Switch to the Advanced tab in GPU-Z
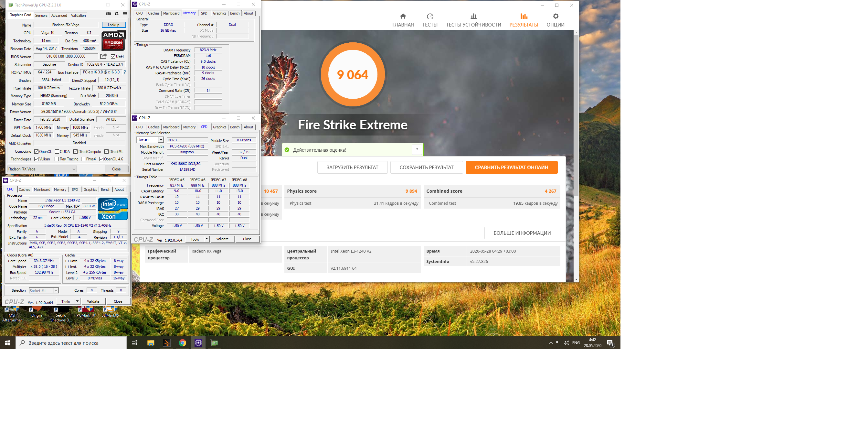868x434 pixels. point(59,15)
